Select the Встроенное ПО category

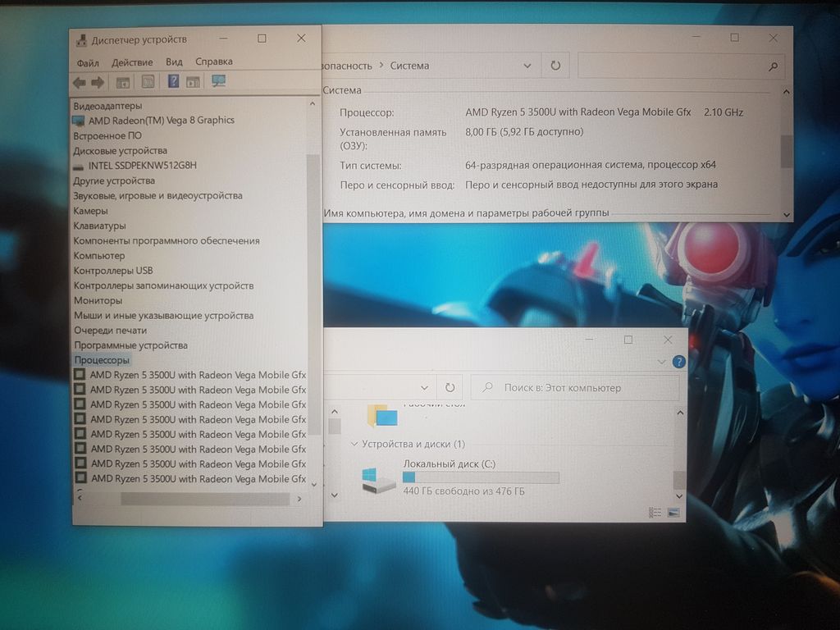click(x=107, y=135)
